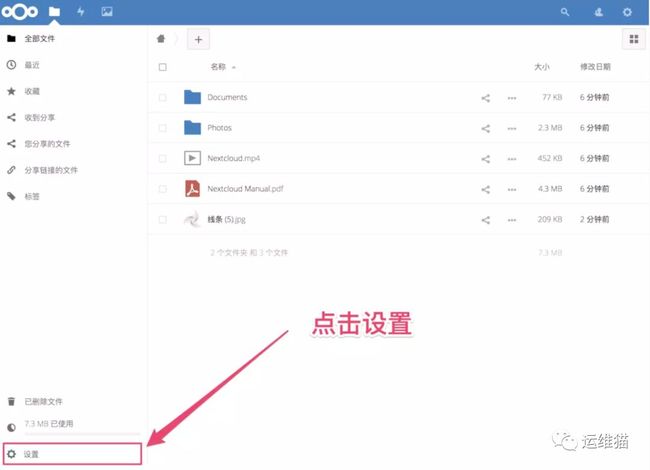This screenshot has width=650, height=470.
Task: Open more actions for Nextcloud Manual.pdf
Action: 512,189
